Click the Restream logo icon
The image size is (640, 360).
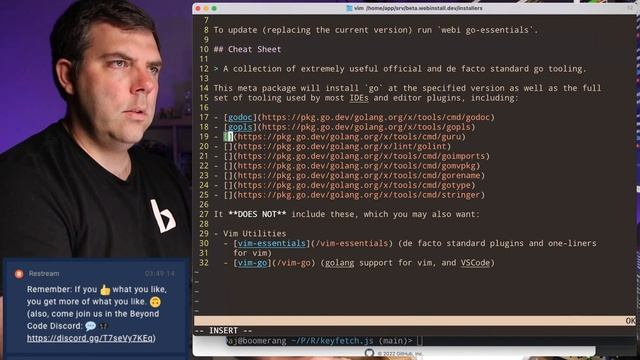tap(19, 274)
